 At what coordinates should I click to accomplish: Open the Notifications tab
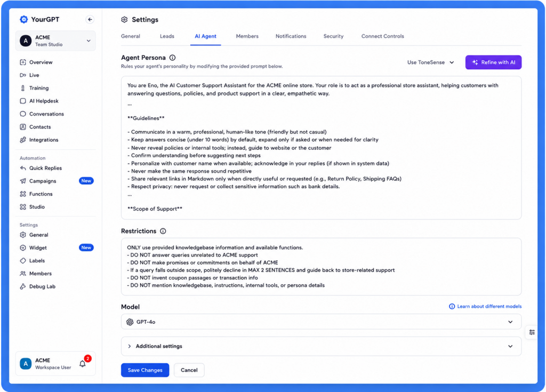(291, 36)
